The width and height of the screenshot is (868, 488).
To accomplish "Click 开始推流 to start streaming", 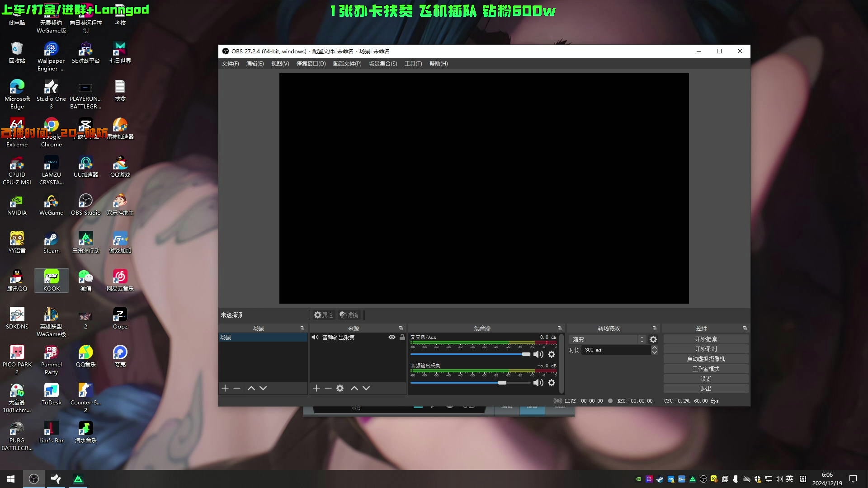I will click(706, 339).
